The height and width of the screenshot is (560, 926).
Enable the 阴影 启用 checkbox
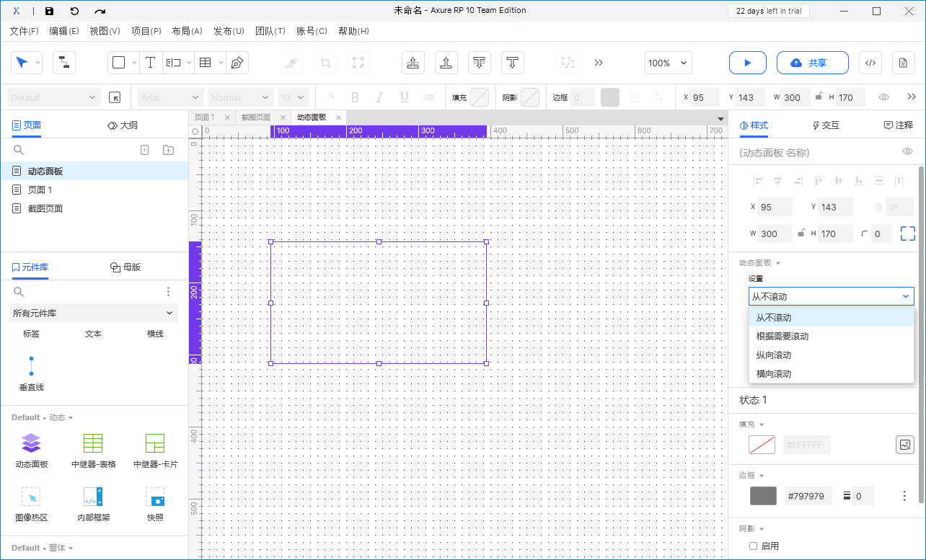click(x=754, y=546)
